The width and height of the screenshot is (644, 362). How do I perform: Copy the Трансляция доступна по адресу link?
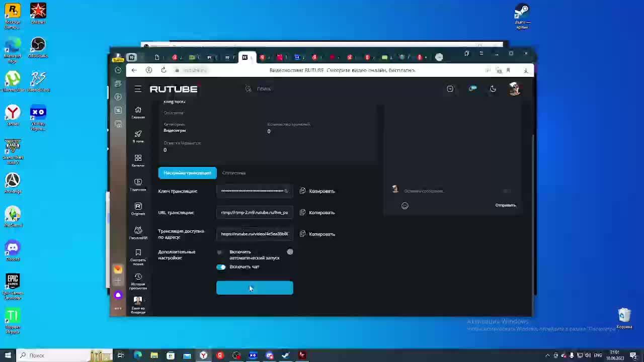[317, 234]
